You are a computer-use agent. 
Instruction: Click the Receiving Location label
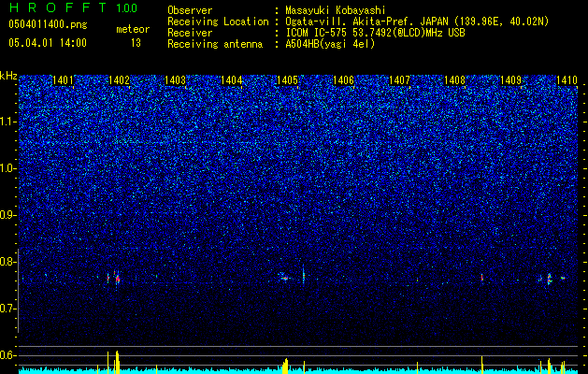pyautogui.click(x=218, y=22)
